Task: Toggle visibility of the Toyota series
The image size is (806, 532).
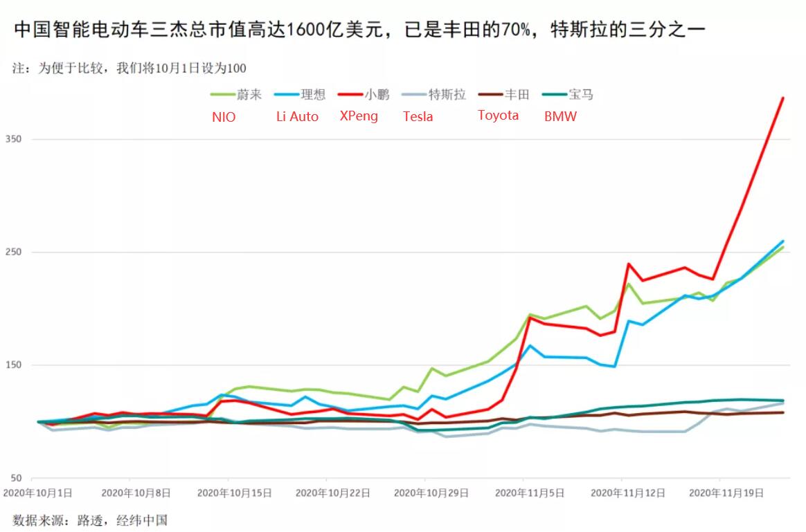Action: [499, 116]
